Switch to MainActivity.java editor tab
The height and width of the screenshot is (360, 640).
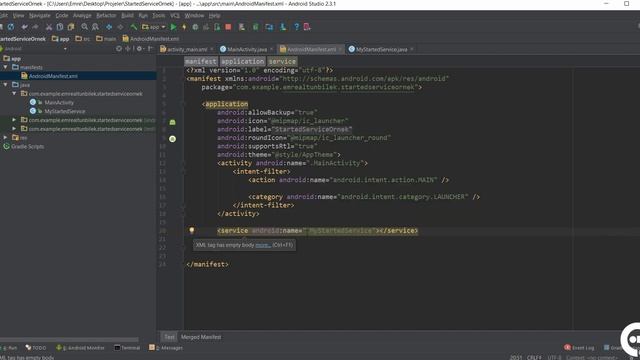tap(247, 49)
